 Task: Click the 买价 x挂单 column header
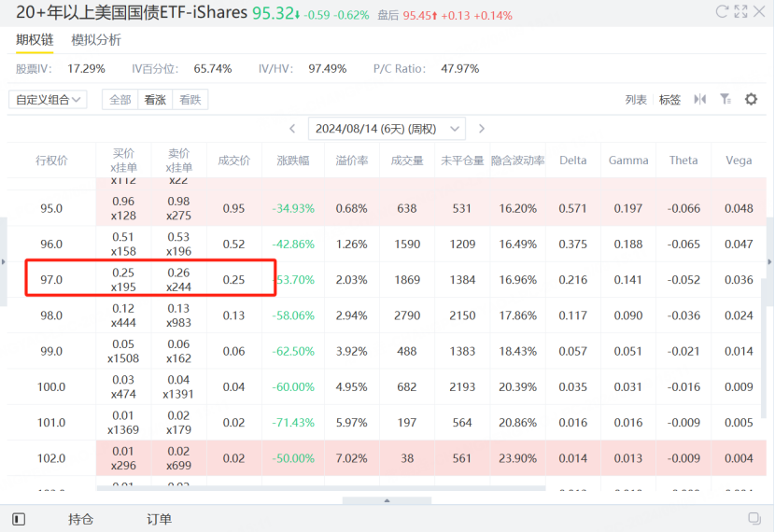[123, 161]
